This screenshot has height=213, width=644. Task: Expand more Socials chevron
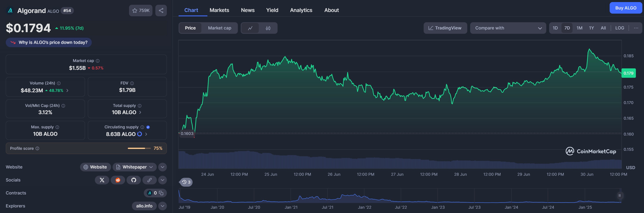163,180
